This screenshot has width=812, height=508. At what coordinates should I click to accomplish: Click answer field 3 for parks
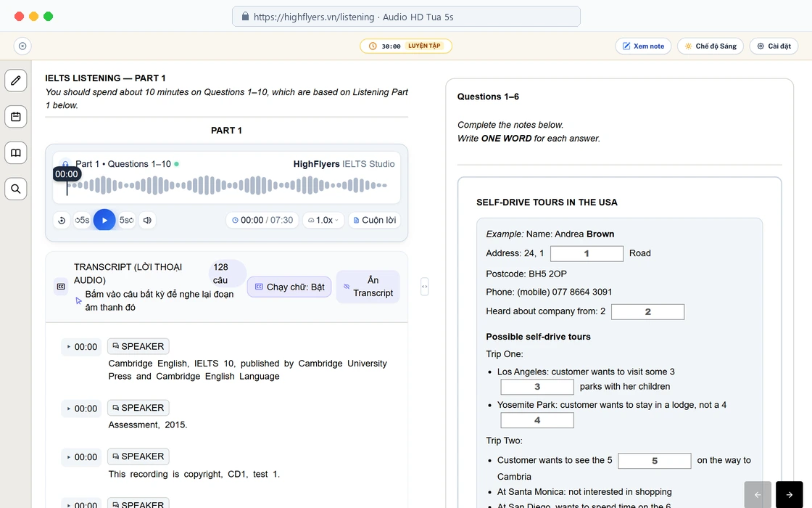point(537,387)
